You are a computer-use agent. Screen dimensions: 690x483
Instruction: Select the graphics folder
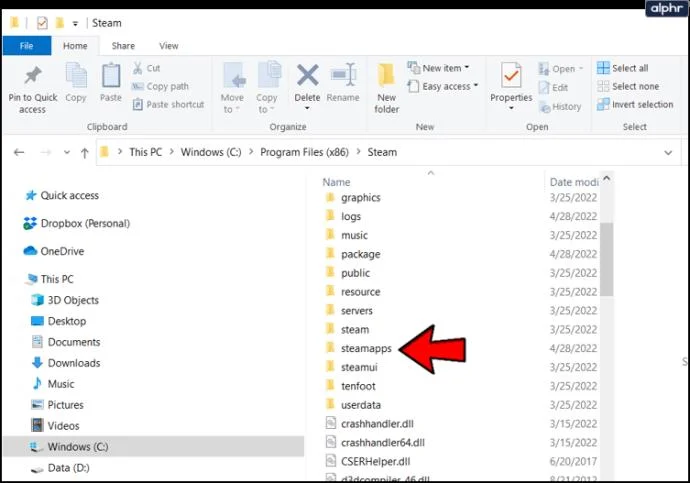tap(353, 198)
